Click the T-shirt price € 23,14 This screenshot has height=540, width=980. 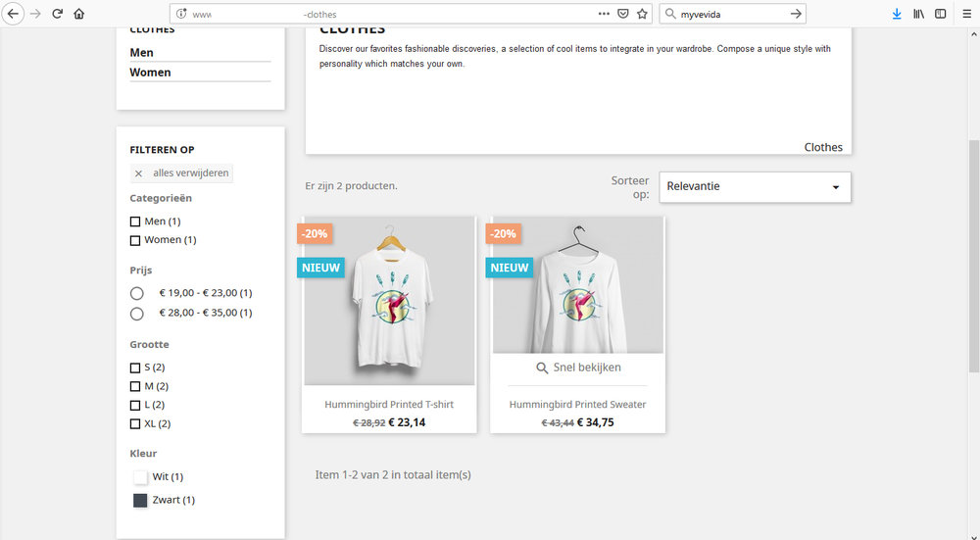pos(407,422)
